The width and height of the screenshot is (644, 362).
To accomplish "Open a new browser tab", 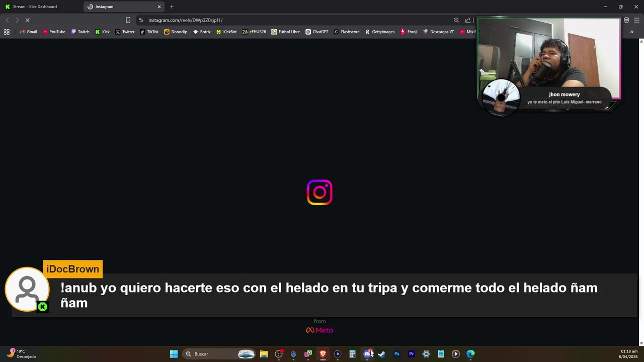I will pos(172,7).
